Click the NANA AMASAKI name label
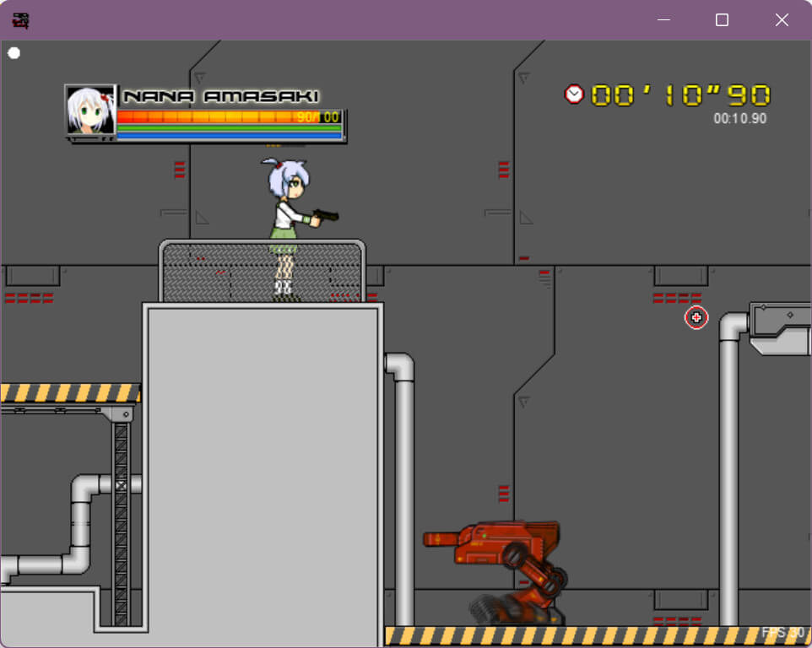Image resolution: width=812 pixels, height=648 pixels. [221, 96]
